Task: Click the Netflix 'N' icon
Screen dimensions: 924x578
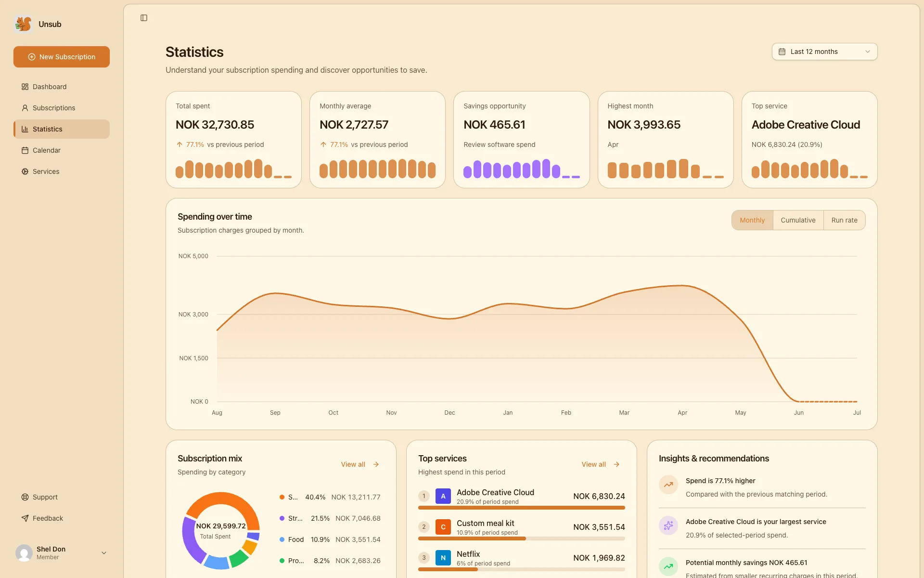Action: coord(443,558)
